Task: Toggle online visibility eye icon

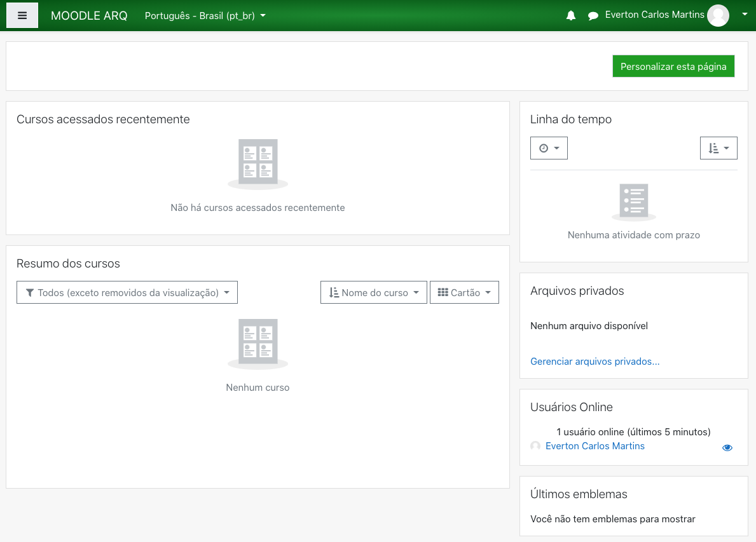Action: coord(727,447)
